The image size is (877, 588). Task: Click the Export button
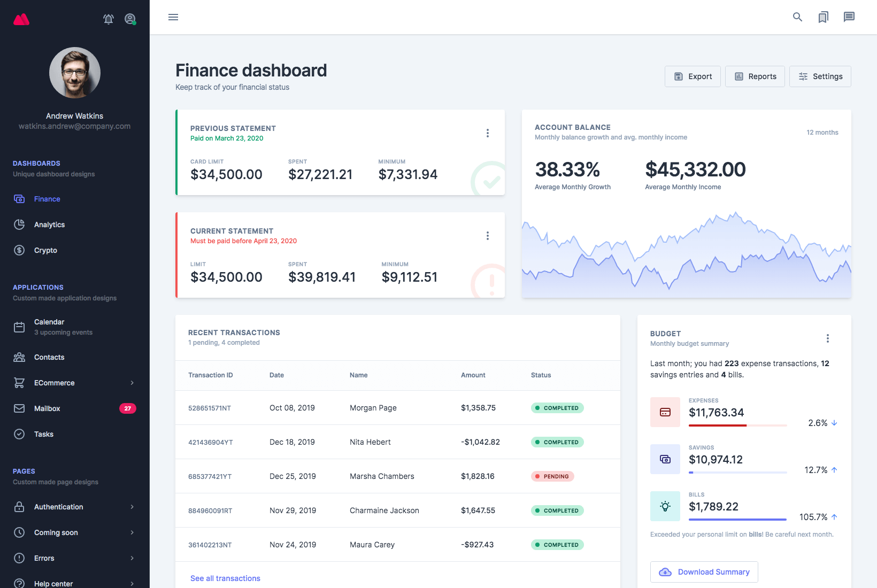tap(693, 76)
